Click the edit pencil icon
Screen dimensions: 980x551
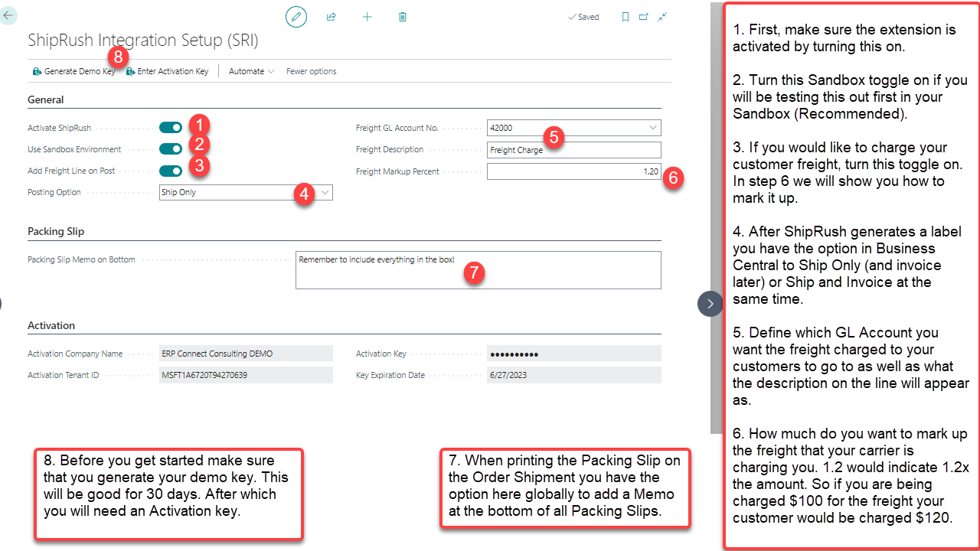click(x=296, y=16)
